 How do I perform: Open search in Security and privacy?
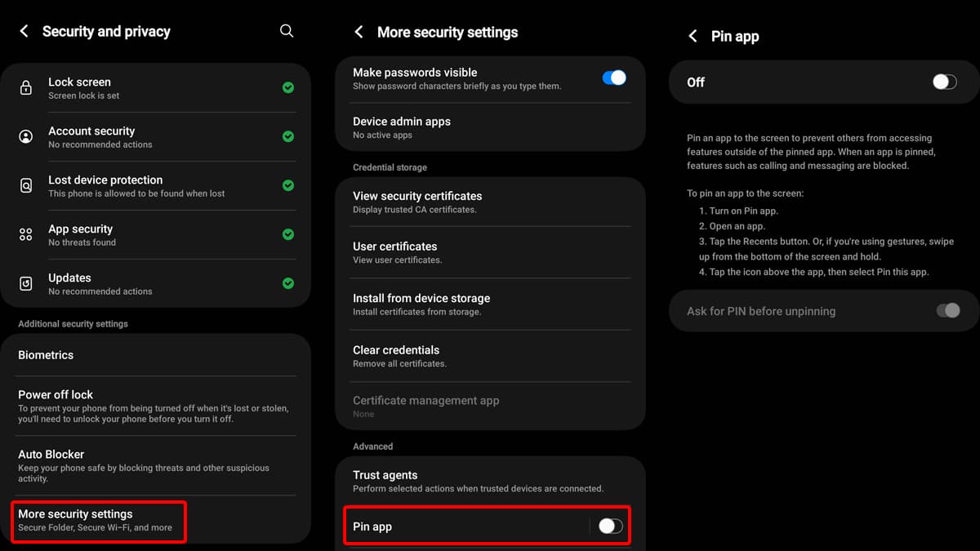(286, 30)
